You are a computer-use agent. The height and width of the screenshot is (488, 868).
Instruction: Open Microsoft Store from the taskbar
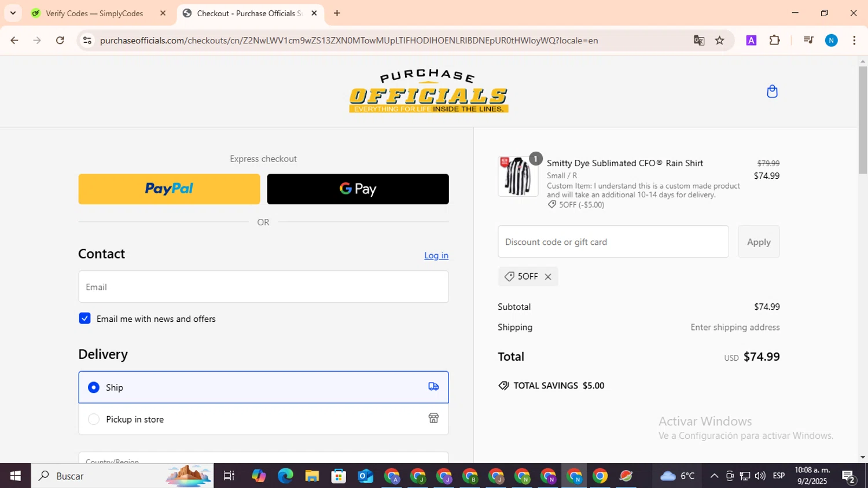(339, 476)
